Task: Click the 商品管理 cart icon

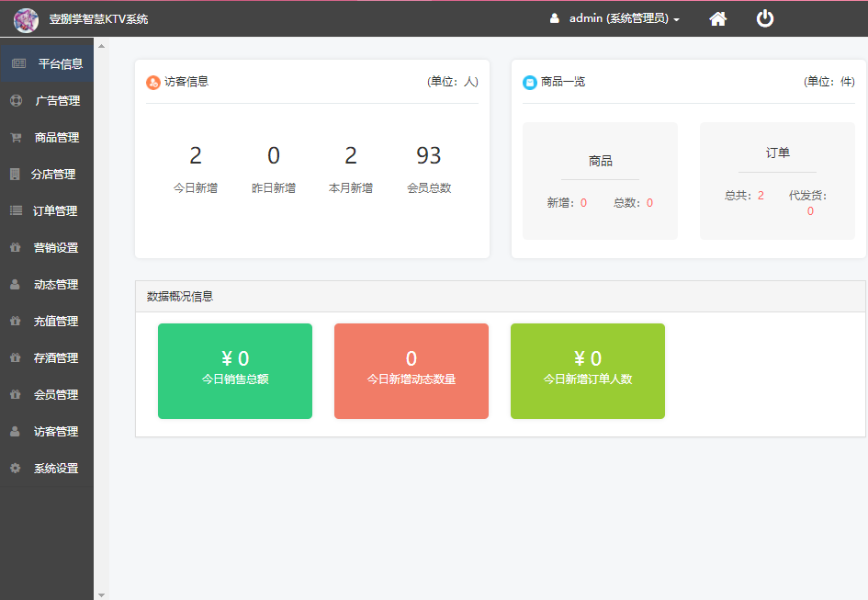Action: point(16,138)
